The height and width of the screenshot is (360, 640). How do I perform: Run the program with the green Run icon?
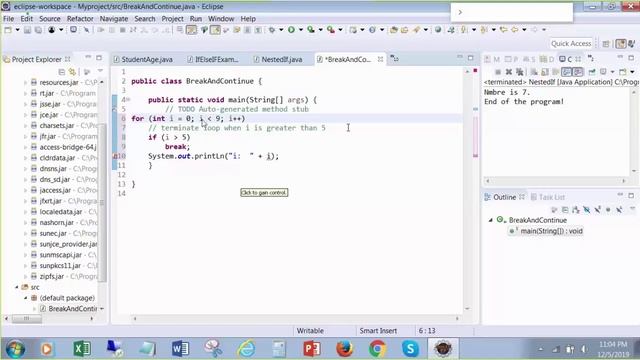pyautogui.click(x=291, y=30)
